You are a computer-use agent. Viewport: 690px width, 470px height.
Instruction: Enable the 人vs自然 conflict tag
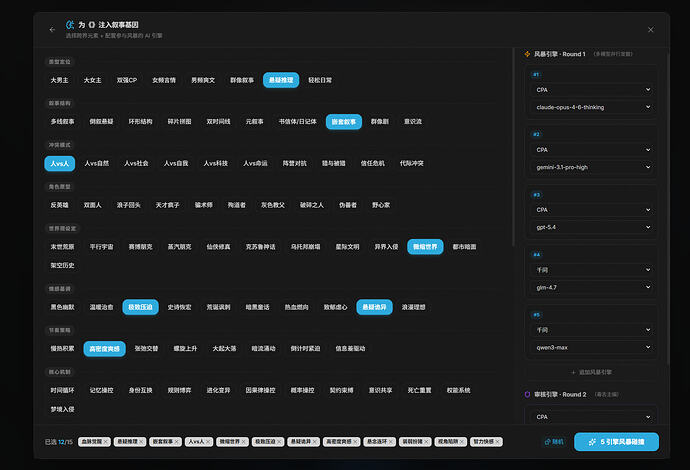tap(97, 163)
